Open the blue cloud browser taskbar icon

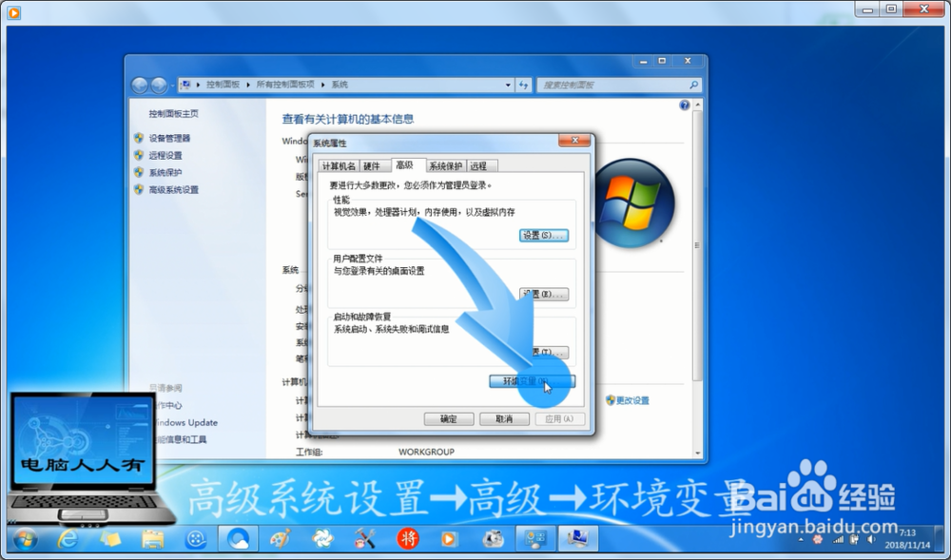(238, 538)
